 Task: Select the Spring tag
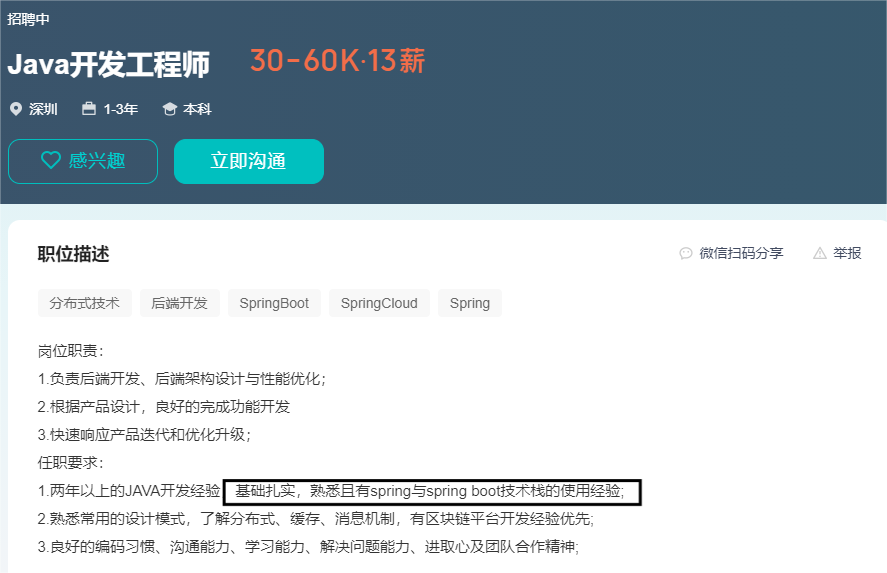click(x=470, y=303)
